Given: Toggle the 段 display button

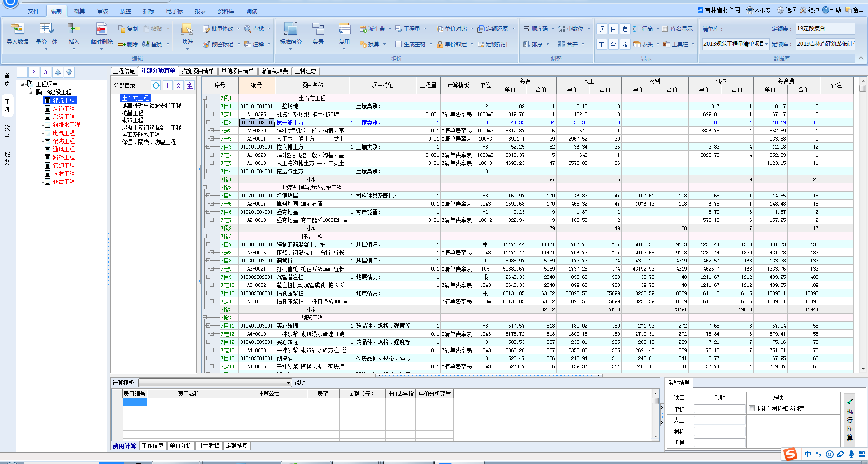Looking at the screenshot, I should click(x=625, y=44).
